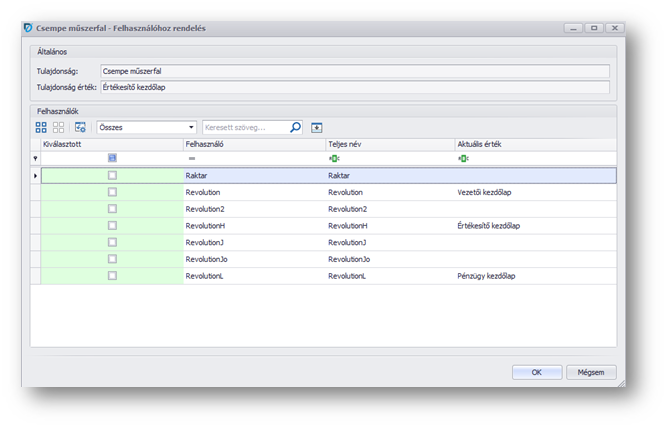Screen dimensions: 668x429
Task: Select the checkbox in RevolutionH row
Action: (112, 225)
